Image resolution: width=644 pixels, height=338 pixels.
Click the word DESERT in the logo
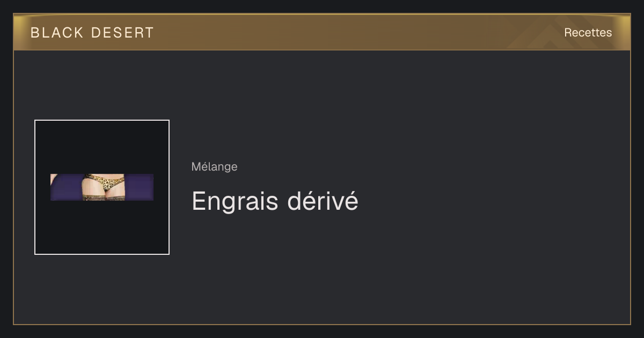[x=122, y=33]
